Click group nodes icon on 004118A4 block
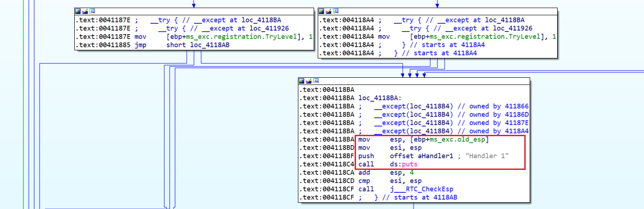The width and height of the screenshot is (644, 209). pyautogui.click(x=335, y=11)
